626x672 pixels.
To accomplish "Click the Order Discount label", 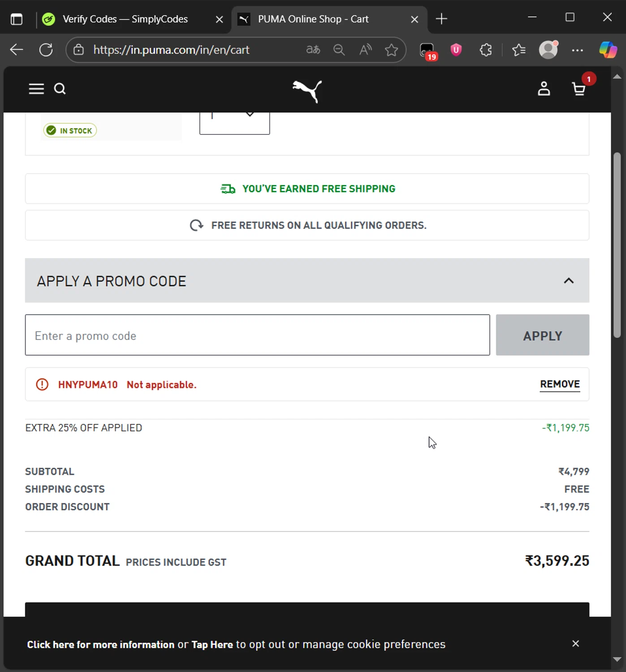I will pyautogui.click(x=67, y=507).
